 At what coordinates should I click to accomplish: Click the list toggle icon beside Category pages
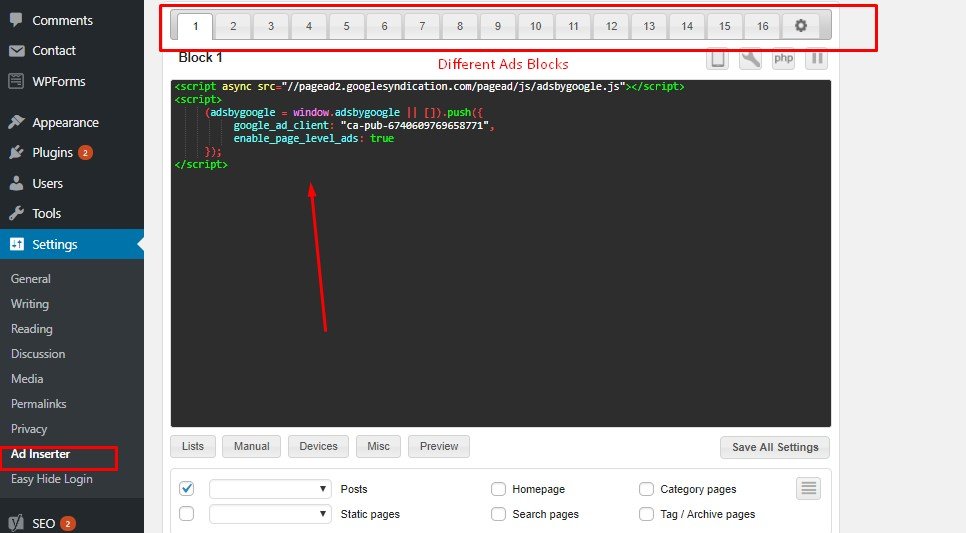pos(808,489)
